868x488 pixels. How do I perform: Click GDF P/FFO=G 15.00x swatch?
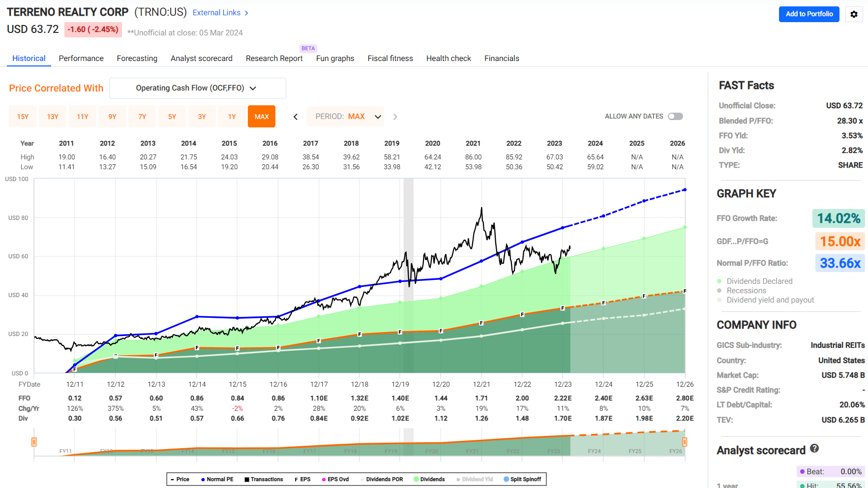839,241
